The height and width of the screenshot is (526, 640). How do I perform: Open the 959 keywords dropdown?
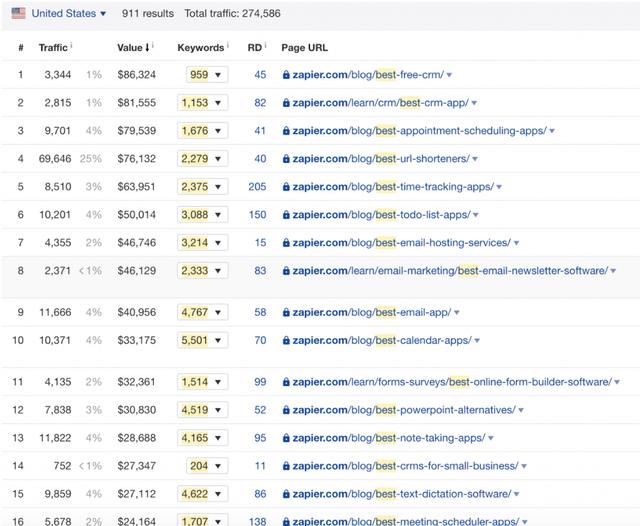[x=207, y=75]
